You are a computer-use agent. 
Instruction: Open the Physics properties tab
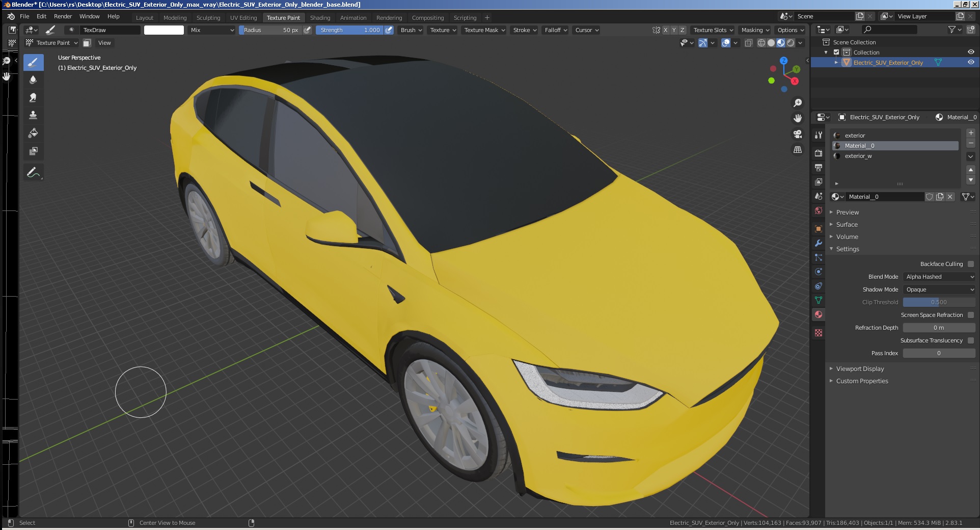click(819, 272)
